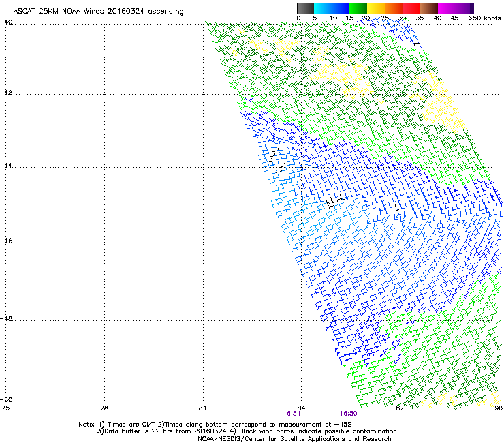Click the 87 longitude axis label
504x443 pixels.
400,408
